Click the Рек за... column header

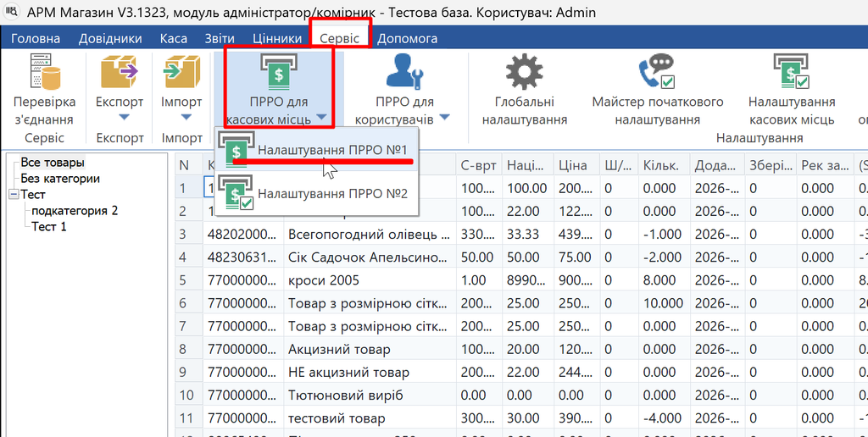coord(825,165)
